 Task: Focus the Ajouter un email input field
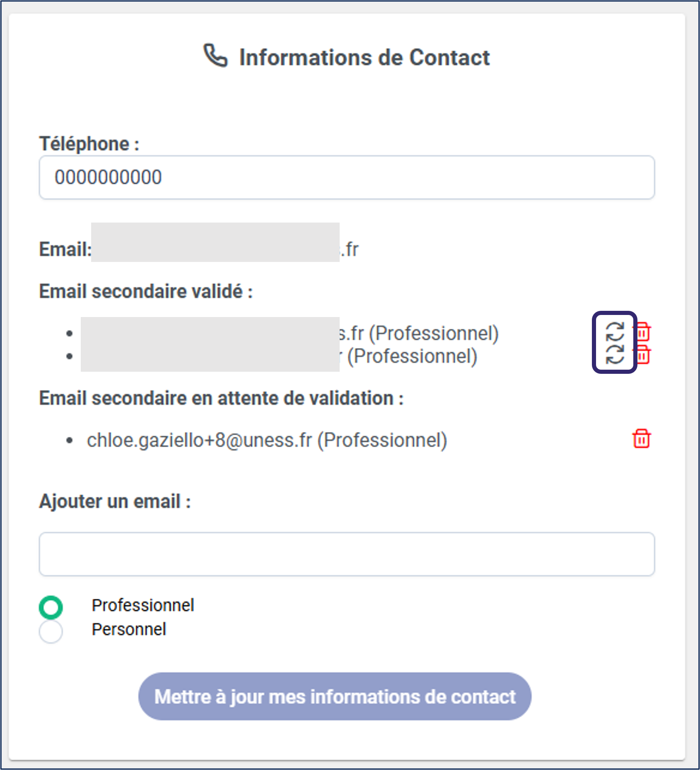[x=347, y=554]
